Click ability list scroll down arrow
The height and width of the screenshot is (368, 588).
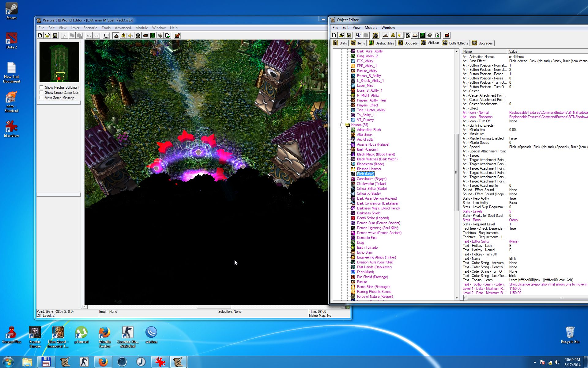457,298
